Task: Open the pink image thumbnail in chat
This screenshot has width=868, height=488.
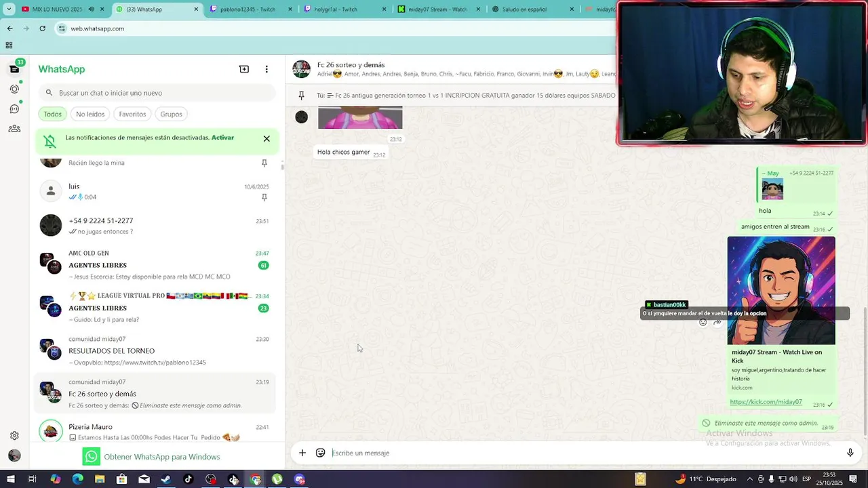Action: pyautogui.click(x=360, y=117)
